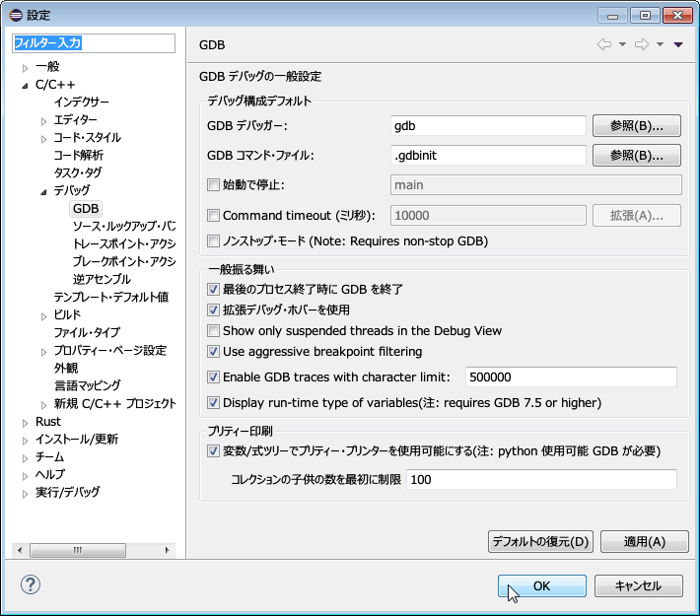Click the コレクションの子供の数 limit field
The width and height of the screenshot is (700, 616).
point(541,479)
